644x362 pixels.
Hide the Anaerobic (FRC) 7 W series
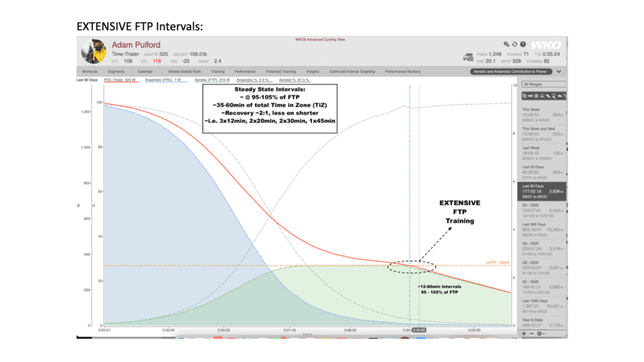164,79
